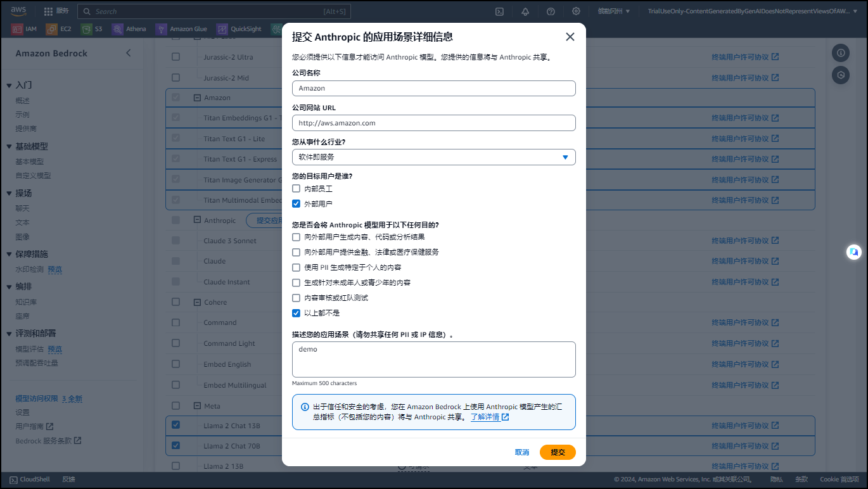Open 知识库 in the sidebar
Screen dimensions: 868x489
point(26,302)
